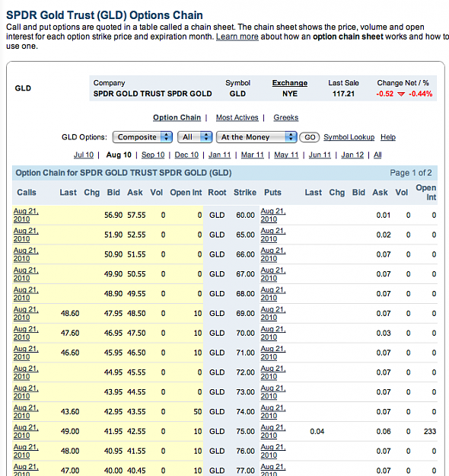Open the Help link
Screen dimensions: 449x476
(388, 137)
